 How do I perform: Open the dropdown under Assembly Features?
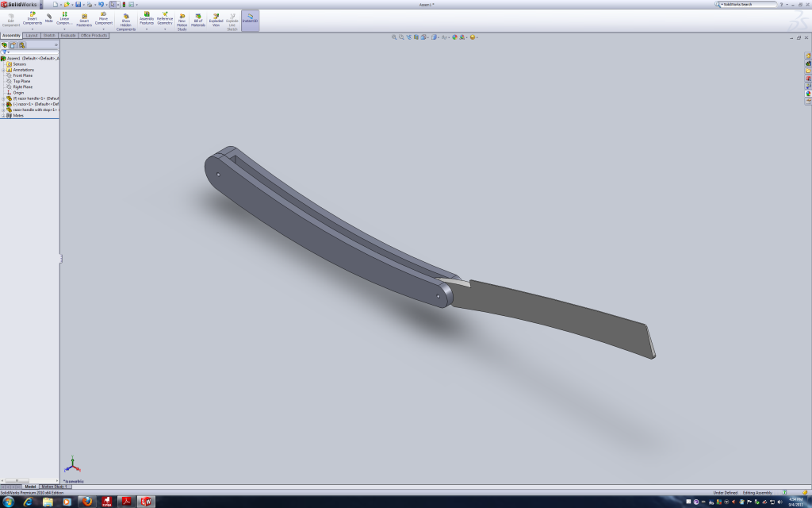coord(147,29)
